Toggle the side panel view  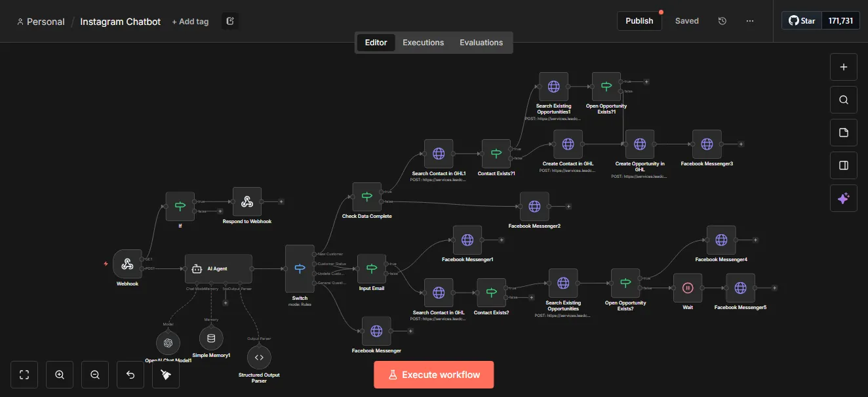tap(844, 165)
